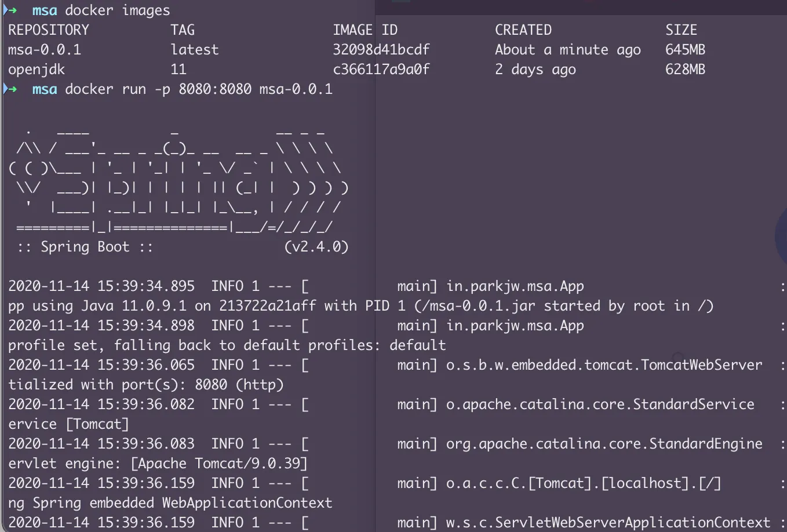This screenshot has width=787, height=532.
Task: Select the IMAGE ID column header
Action: (365, 30)
